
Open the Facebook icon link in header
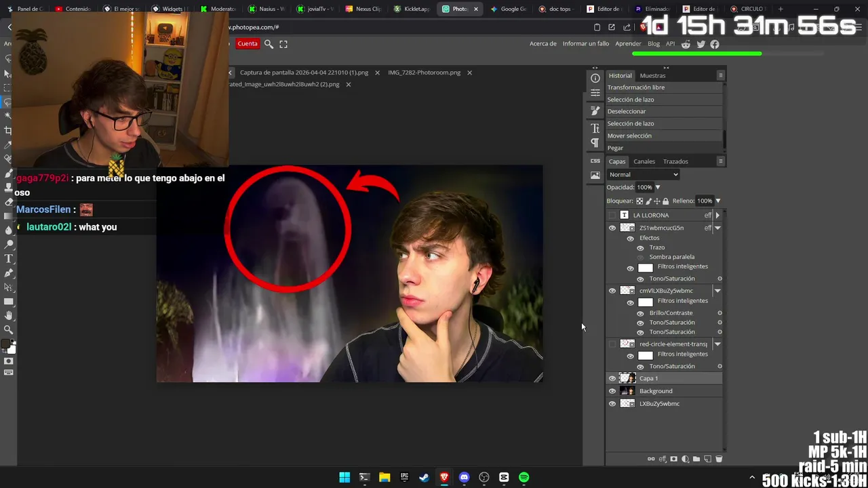pyautogui.click(x=715, y=44)
